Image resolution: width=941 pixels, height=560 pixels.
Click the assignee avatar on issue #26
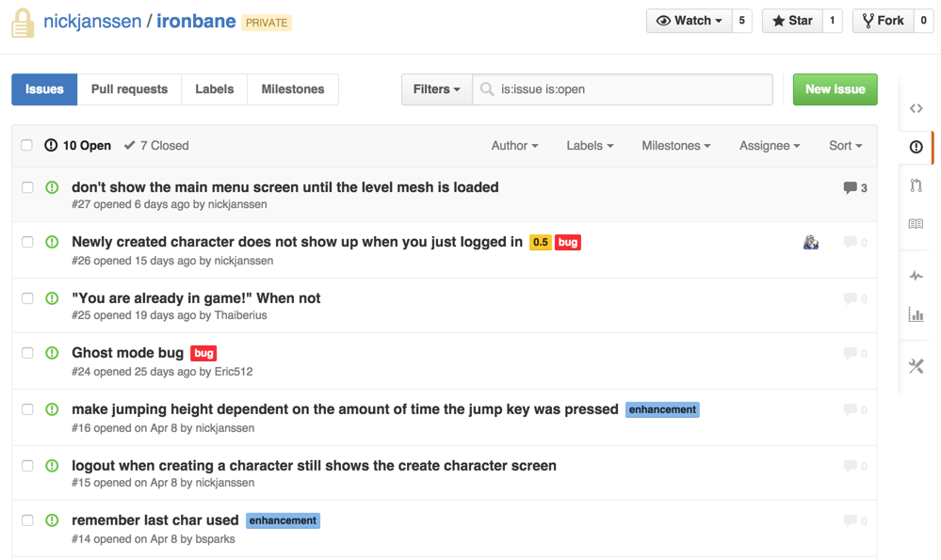[811, 242]
